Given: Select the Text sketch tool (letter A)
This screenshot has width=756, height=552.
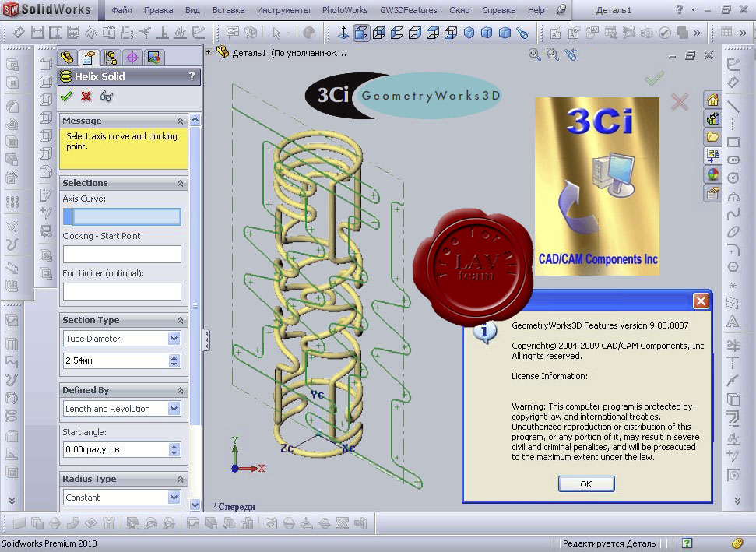Looking at the screenshot, I should (733, 322).
